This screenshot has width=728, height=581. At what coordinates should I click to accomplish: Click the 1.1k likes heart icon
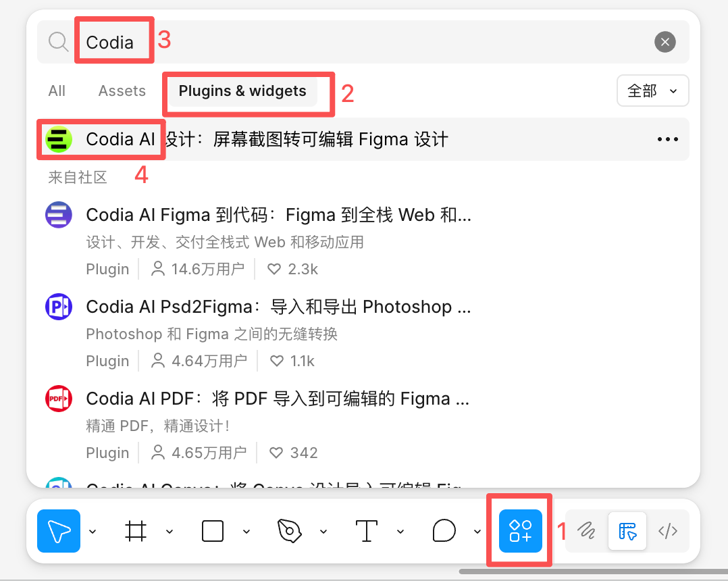277,361
